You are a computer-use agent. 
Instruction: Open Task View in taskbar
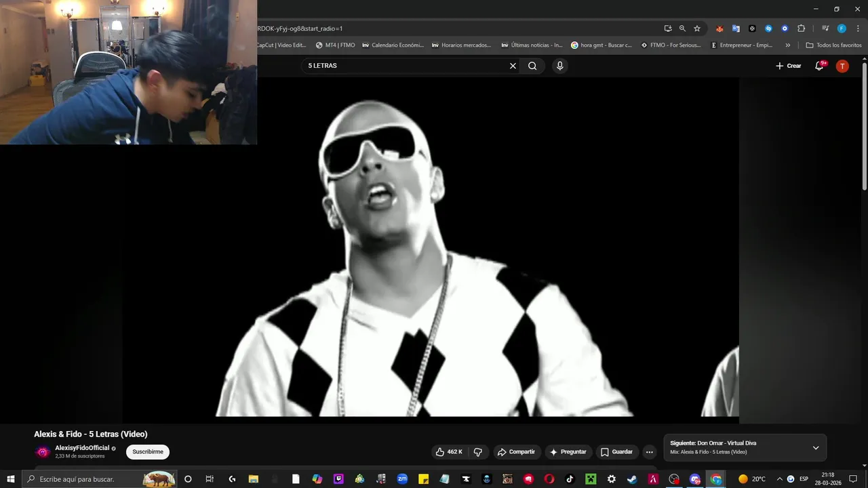[x=210, y=479]
